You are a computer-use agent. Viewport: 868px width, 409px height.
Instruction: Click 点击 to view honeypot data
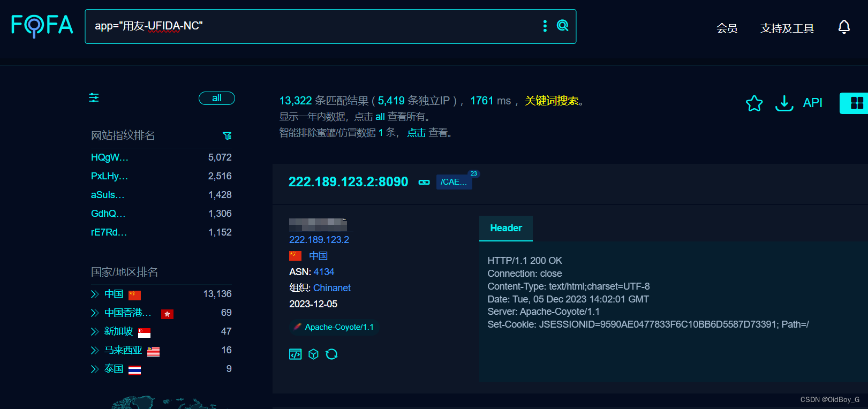coord(417,133)
